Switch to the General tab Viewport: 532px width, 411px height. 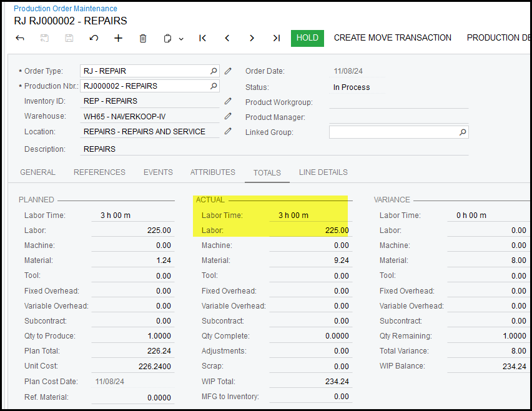pyautogui.click(x=37, y=172)
